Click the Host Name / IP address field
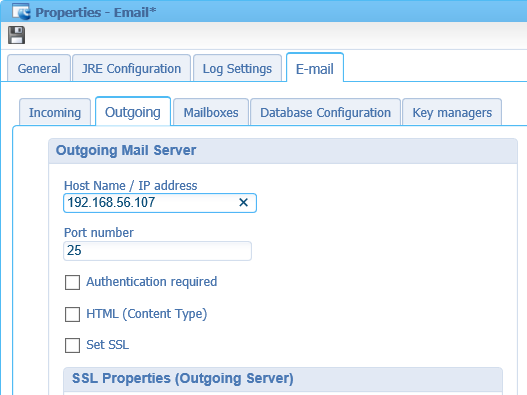The height and width of the screenshot is (395, 527). pyautogui.click(x=160, y=203)
